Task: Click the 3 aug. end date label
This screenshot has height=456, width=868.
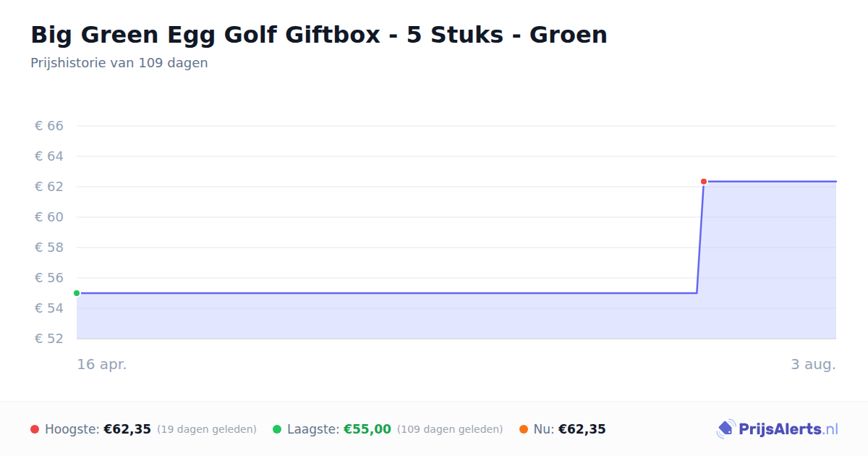Action: (x=813, y=364)
